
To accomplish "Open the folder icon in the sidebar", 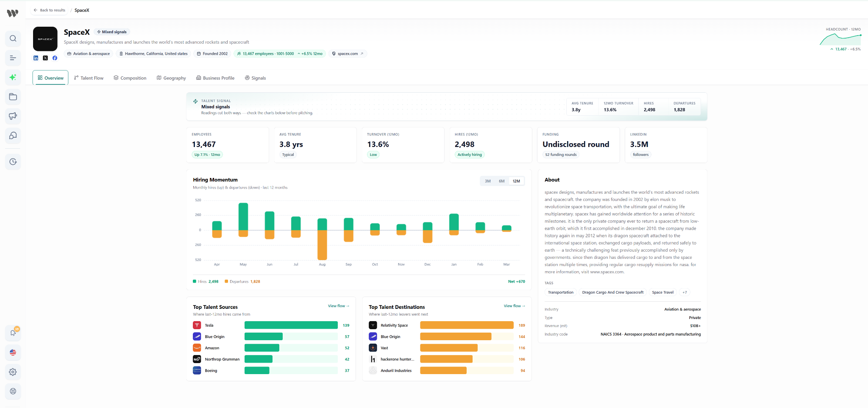I will click(13, 97).
